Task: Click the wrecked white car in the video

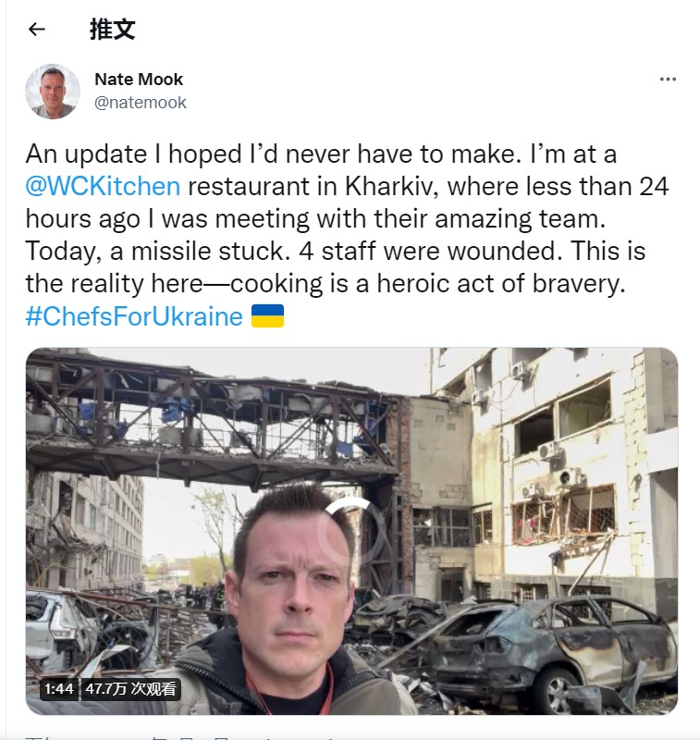Action: click(61, 628)
